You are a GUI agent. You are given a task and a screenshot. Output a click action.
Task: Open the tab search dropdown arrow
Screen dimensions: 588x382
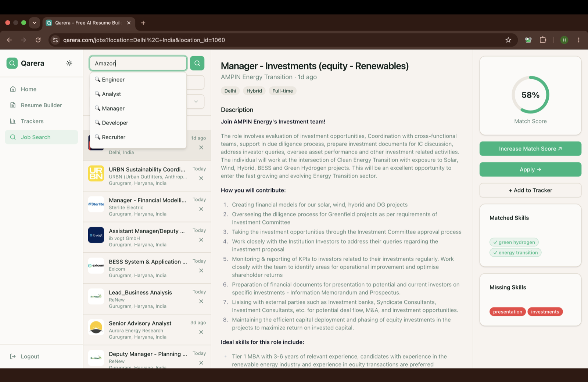tap(35, 23)
